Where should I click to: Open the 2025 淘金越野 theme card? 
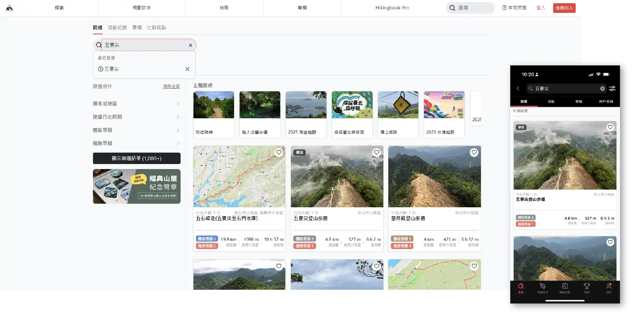306,115
